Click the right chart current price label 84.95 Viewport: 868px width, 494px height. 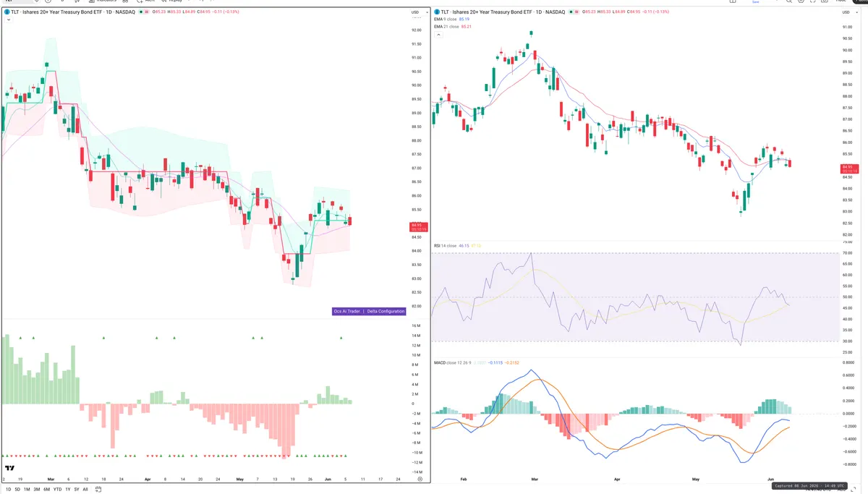(x=848, y=169)
